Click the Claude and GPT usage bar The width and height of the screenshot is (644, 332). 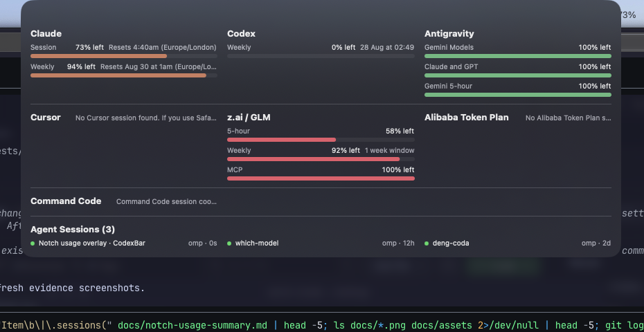click(517, 75)
